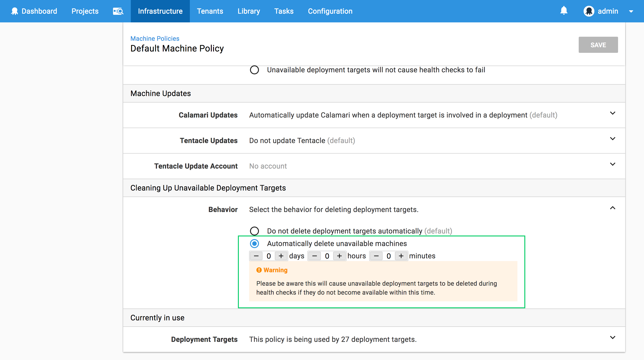This screenshot has height=360, width=644.
Task: Open the Machine Policies breadcrumb link
Action: pyautogui.click(x=155, y=38)
